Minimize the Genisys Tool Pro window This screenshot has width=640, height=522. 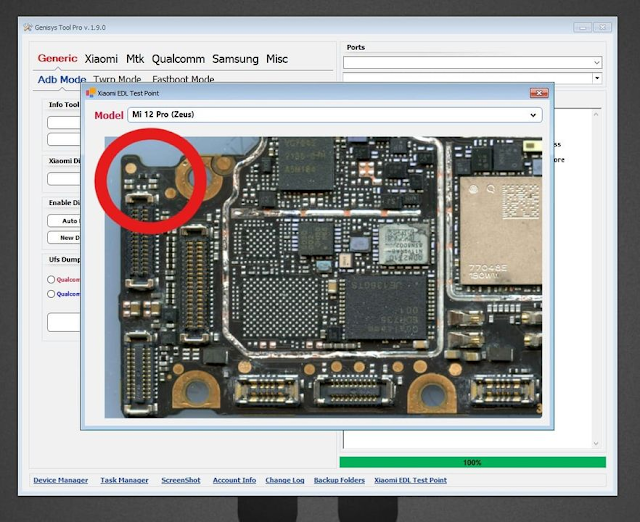pos(582,28)
